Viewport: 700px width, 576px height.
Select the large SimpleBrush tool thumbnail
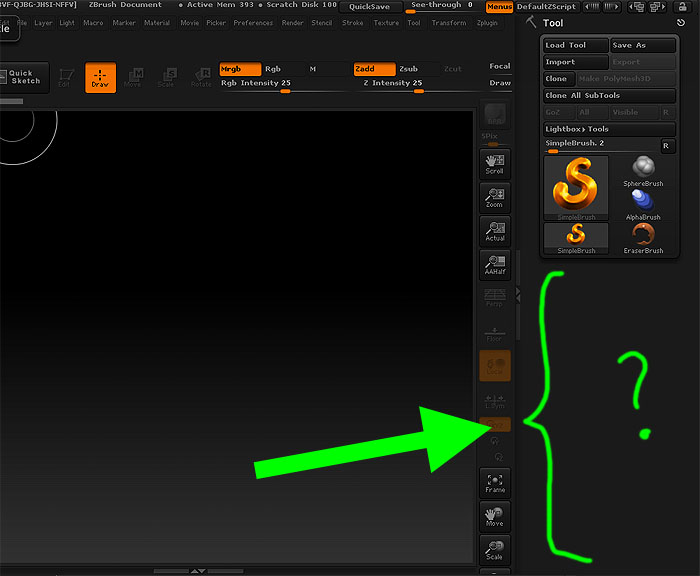pos(576,188)
